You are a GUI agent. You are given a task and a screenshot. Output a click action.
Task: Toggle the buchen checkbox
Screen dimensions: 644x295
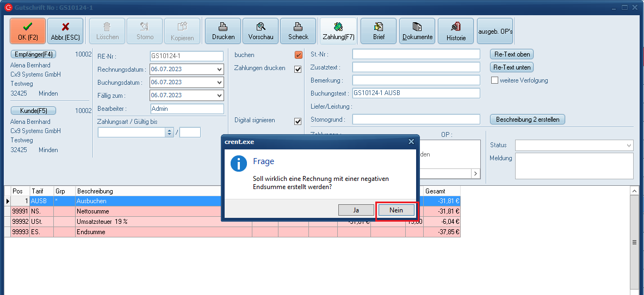[x=298, y=55]
